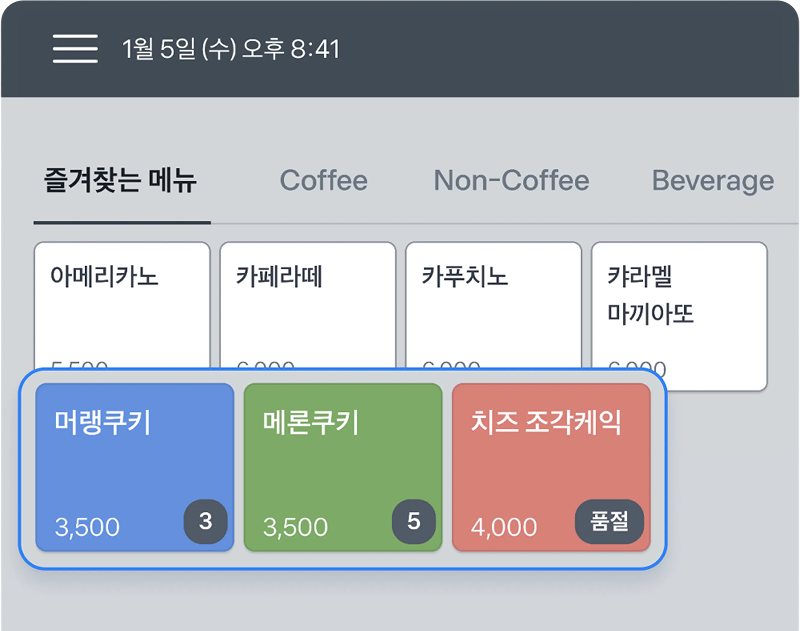Click the 3,500 price on 머랭쿠키
The width and height of the screenshot is (800, 631).
tap(88, 527)
